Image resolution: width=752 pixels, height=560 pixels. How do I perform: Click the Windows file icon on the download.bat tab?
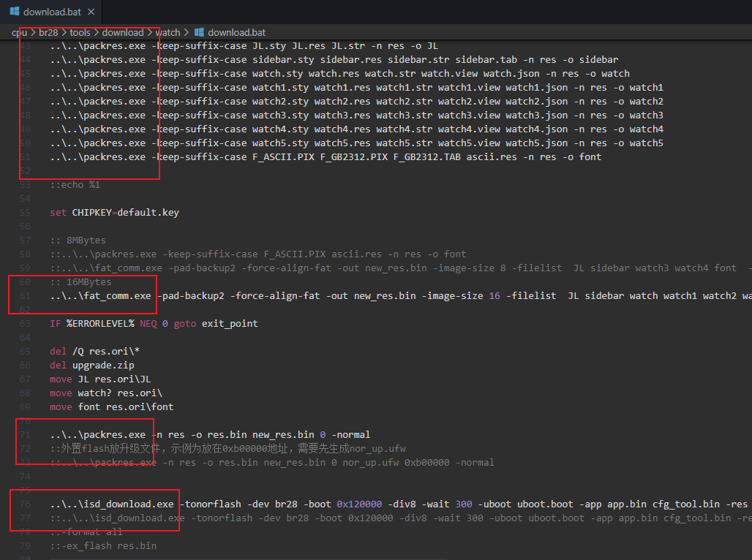coord(15,12)
